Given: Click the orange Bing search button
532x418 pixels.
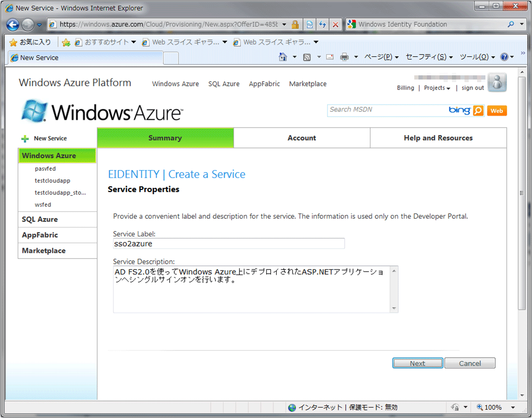Looking at the screenshot, I should point(478,110).
